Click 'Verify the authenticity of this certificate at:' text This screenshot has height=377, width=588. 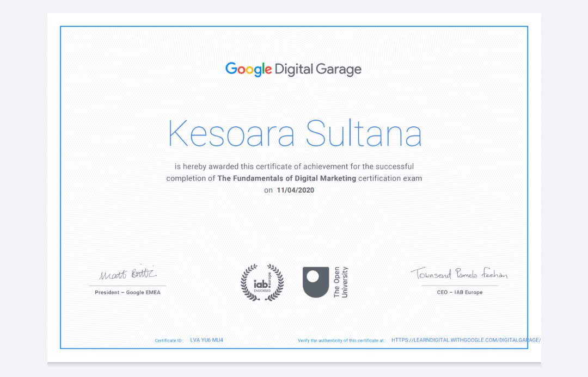[341, 341]
